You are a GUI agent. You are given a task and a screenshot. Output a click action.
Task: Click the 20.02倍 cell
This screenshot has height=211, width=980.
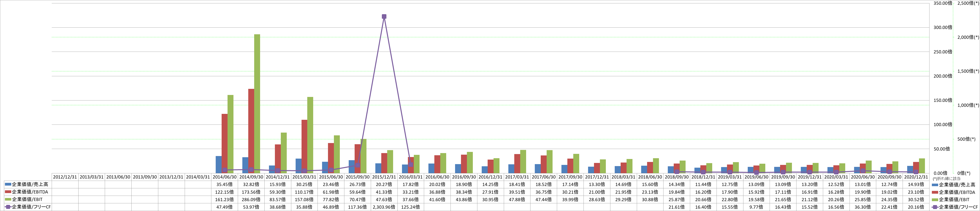tap(437, 184)
